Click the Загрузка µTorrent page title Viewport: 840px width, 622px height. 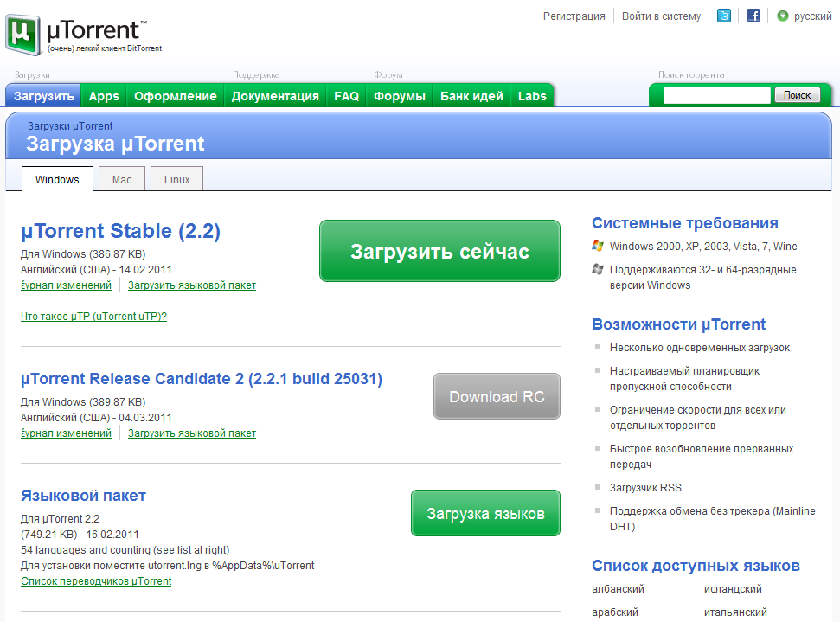point(115,144)
